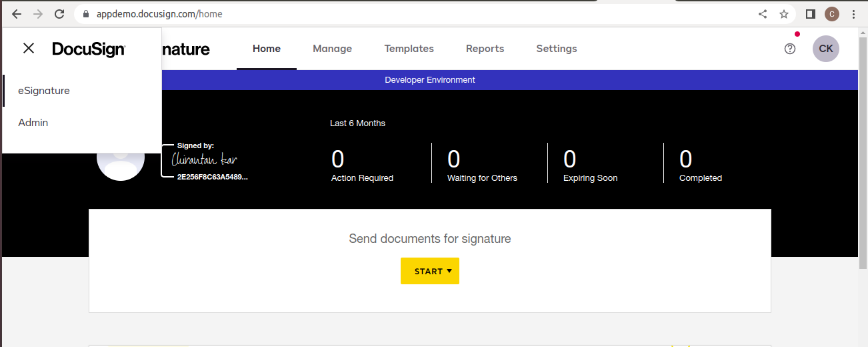868x347 pixels.
Task: View Action Required envelopes count
Action: pos(362,165)
